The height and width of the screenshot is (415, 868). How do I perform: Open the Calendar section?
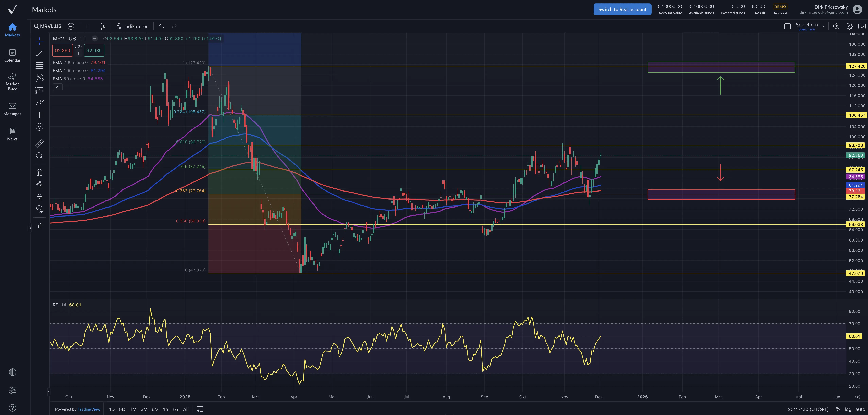[12, 55]
